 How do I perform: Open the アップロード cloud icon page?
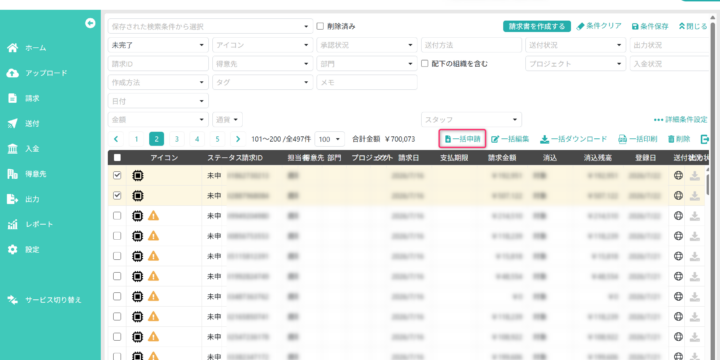[37, 73]
